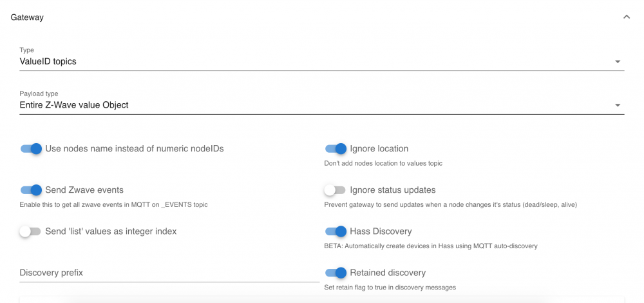Toggle the Send Zwave events switch
Viewport: 644px width, 303px height.
coord(31,190)
